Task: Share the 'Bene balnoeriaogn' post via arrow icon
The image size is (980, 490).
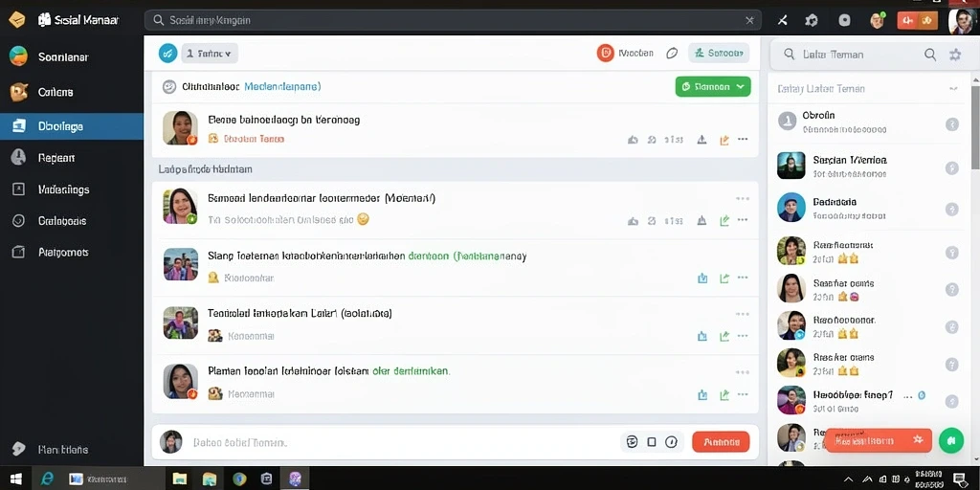Action: point(724,140)
